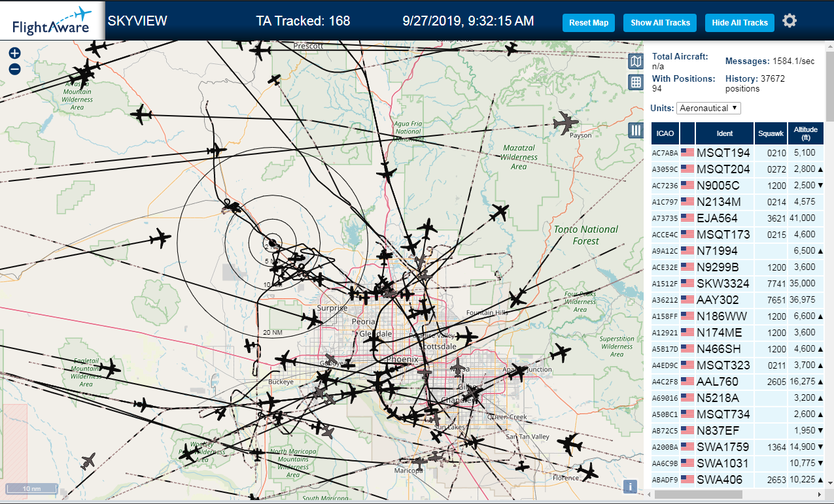This screenshot has height=504, width=834.
Task: Zoom out with the minus map button
Action: (x=14, y=69)
